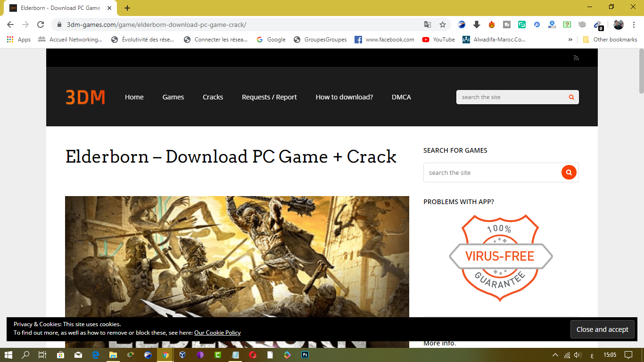This screenshot has width=644, height=362.
Task: Open the blue wrench extension icon
Action: [537, 25]
